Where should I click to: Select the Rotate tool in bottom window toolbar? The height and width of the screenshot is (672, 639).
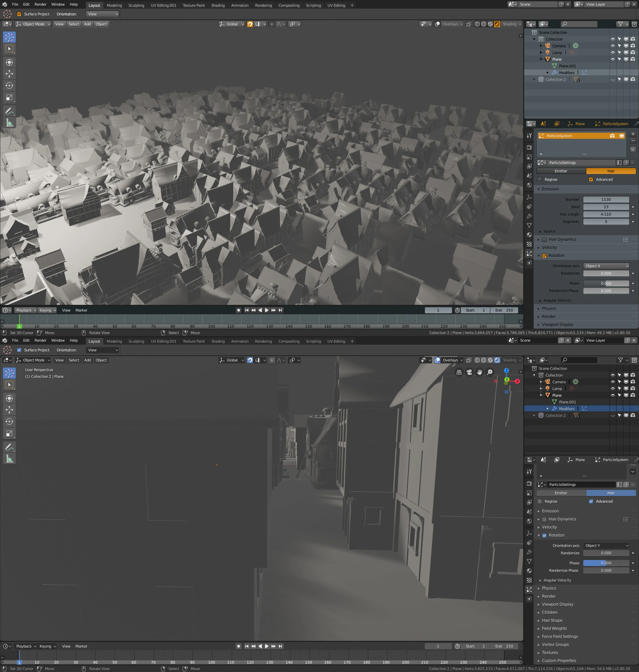(x=9, y=421)
